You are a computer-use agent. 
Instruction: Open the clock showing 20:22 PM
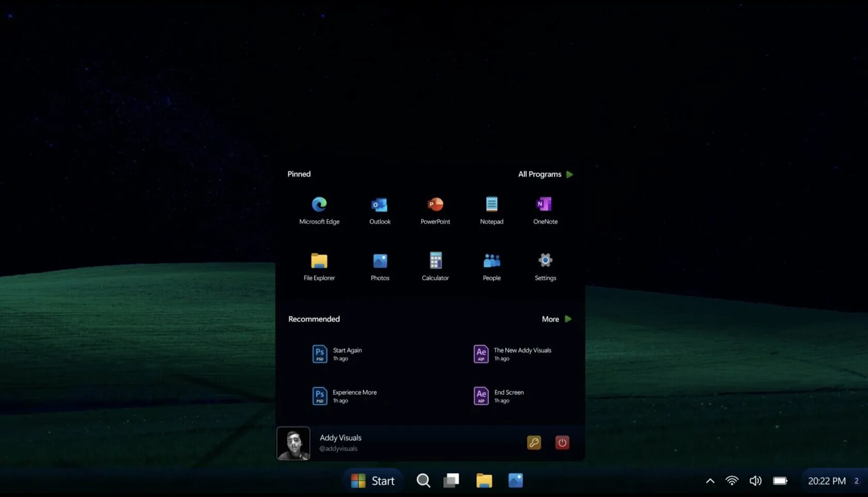click(x=827, y=481)
